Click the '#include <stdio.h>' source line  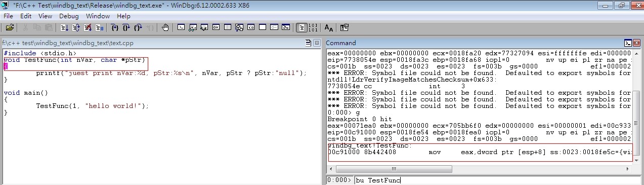point(40,53)
